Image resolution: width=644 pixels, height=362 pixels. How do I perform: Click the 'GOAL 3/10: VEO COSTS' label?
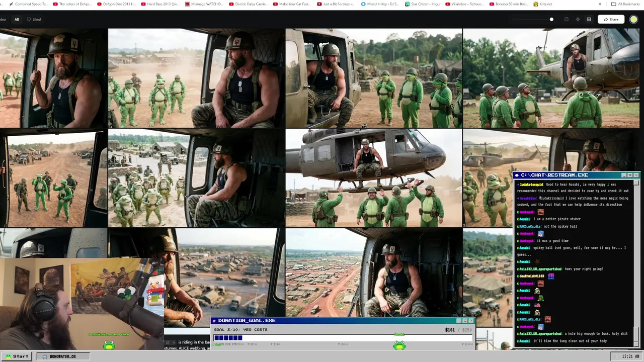pyautogui.click(x=240, y=330)
